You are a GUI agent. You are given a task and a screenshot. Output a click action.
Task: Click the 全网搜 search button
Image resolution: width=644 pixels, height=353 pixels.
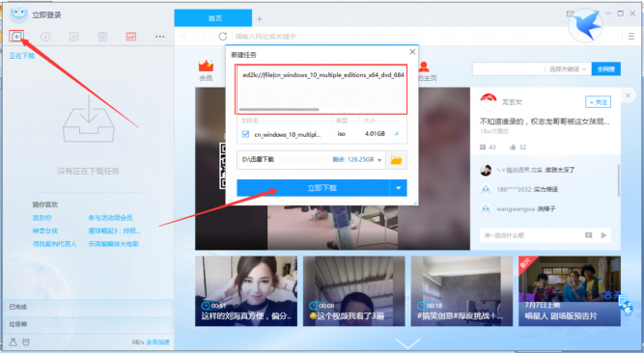tap(606, 69)
